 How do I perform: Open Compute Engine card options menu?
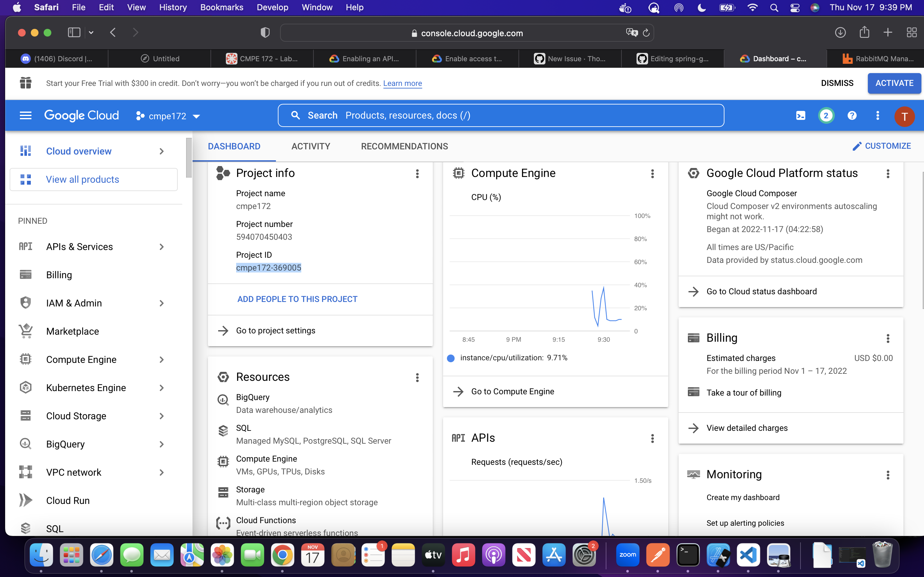tap(653, 174)
